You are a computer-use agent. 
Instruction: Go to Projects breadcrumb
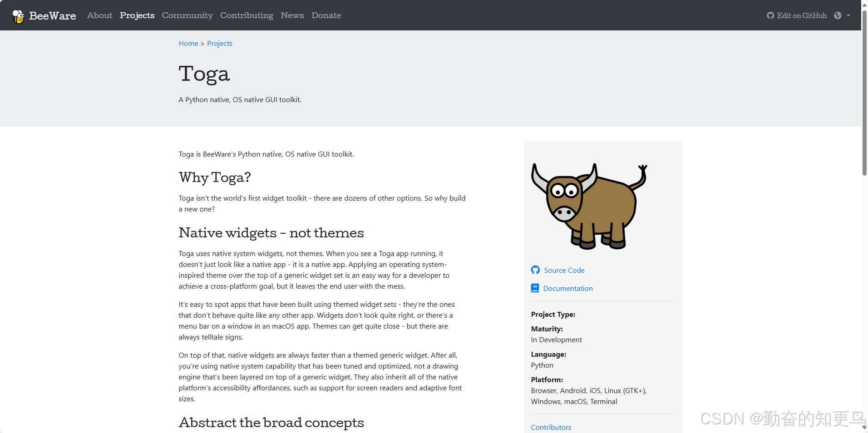(x=220, y=44)
